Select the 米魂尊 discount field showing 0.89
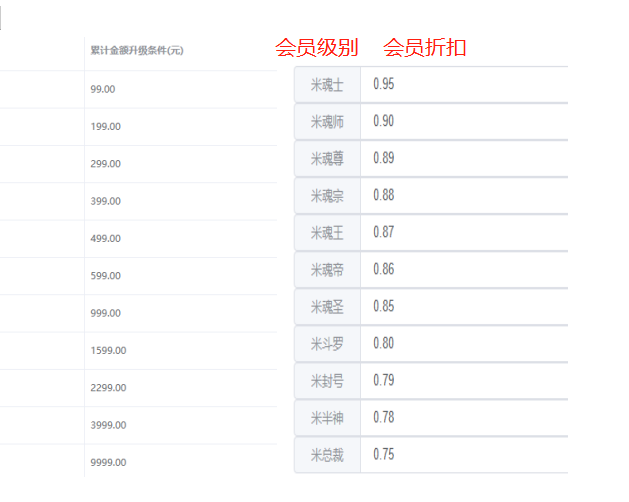 (x=465, y=158)
